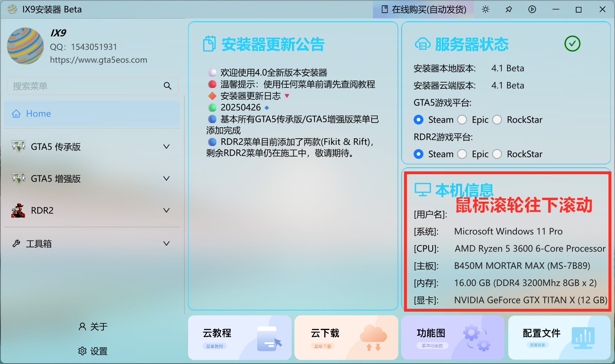Open the https://www.gta5eos.com link
This screenshot has height=364, width=615.
point(99,60)
